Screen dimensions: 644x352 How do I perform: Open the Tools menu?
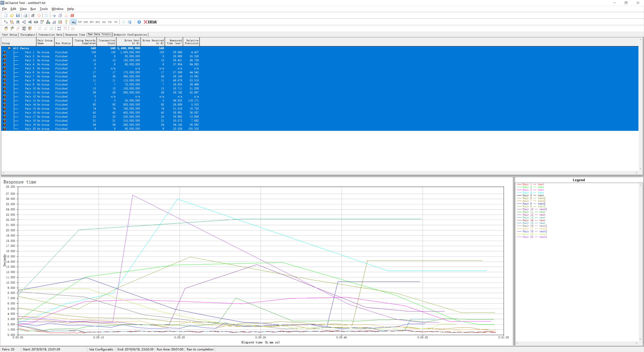point(43,9)
